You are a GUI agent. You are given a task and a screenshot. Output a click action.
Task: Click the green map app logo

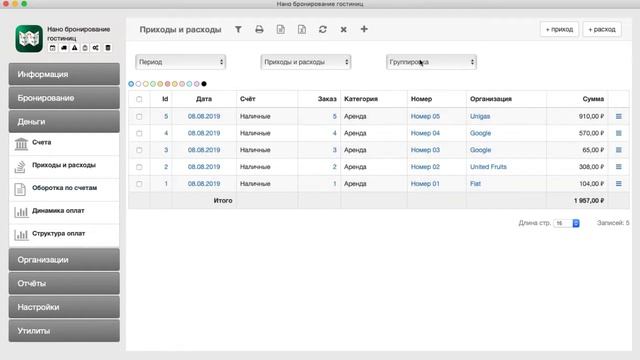click(29, 39)
